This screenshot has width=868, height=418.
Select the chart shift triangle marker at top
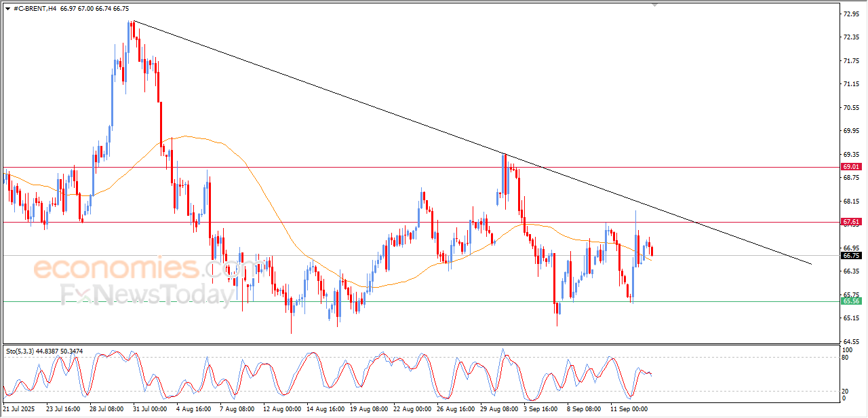(x=654, y=4)
